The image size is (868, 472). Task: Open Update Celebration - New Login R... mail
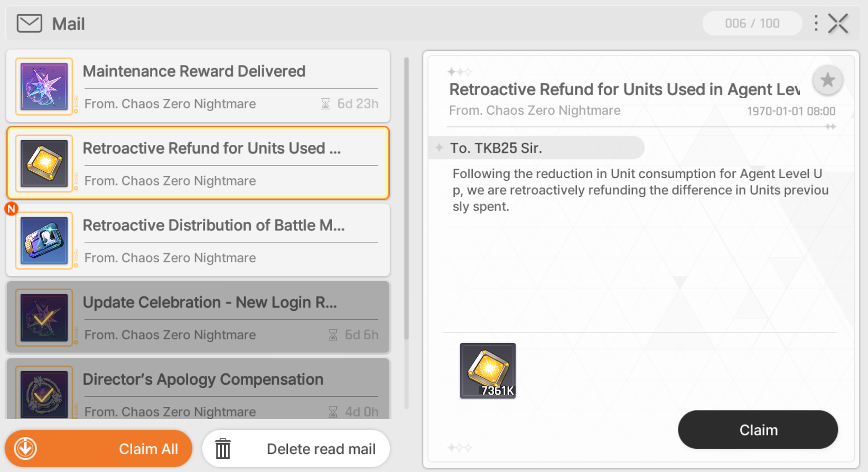click(198, 318)
